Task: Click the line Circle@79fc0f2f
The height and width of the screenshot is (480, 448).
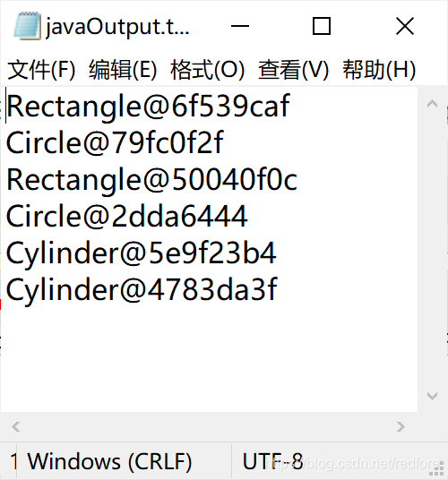Action: pyautogui.click(x=116, y=142)
